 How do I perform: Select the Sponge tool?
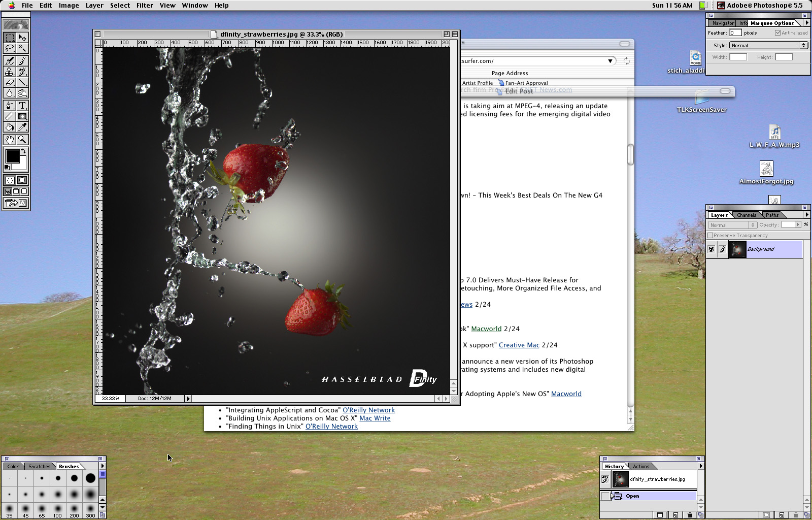[22, 93]
